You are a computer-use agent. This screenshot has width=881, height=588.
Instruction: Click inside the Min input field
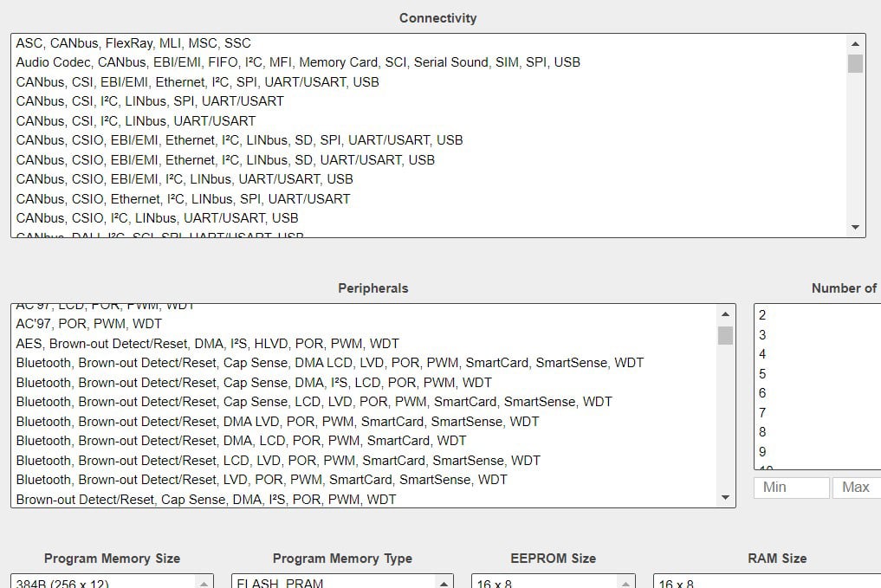(x=790, y=487)
